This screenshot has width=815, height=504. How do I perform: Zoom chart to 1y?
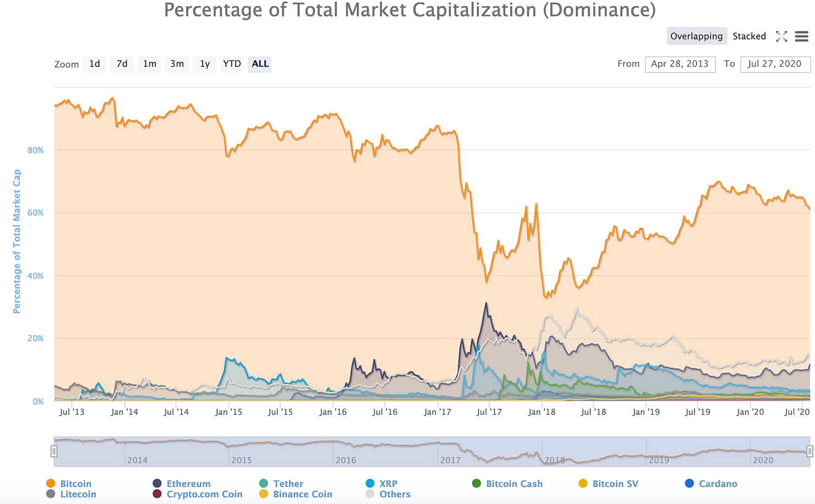click(205, 64)
